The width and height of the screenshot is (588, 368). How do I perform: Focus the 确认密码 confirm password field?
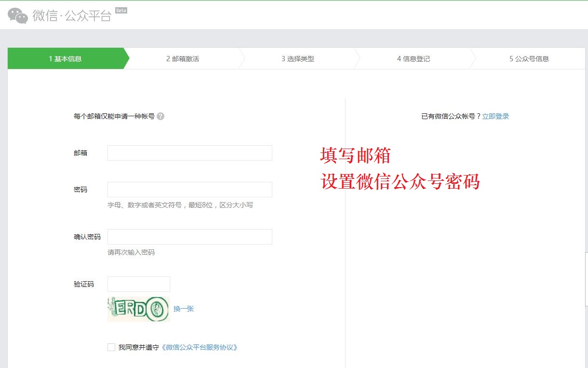(190, 237)
